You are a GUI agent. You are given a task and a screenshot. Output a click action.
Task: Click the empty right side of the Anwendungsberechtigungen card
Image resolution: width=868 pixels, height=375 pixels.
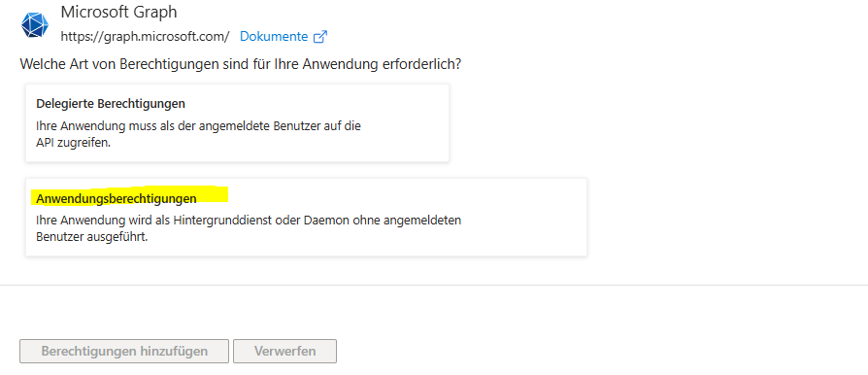pos(526,218)
